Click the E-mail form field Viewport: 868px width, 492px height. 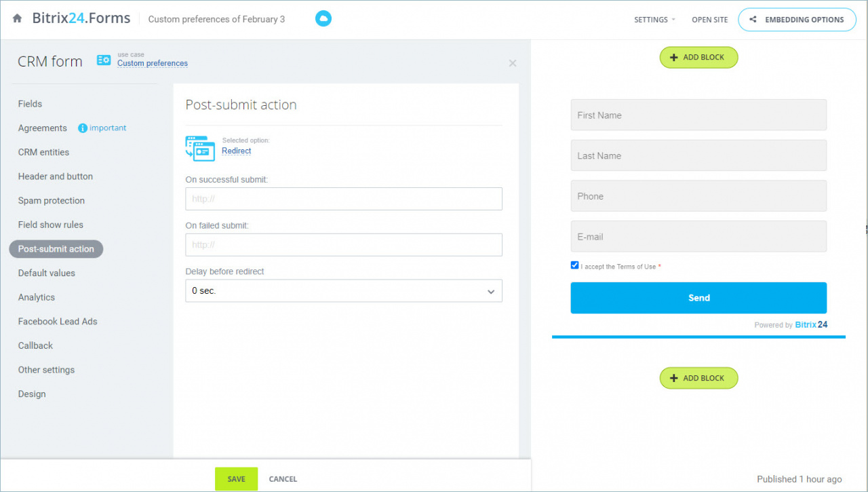pyautogui.click(x=698, y=236)
